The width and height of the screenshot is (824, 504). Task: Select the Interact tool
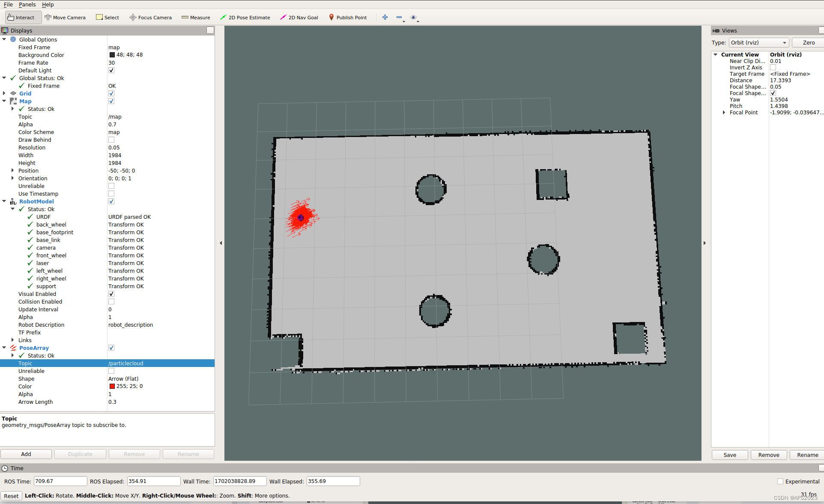(x=21, y=18)
